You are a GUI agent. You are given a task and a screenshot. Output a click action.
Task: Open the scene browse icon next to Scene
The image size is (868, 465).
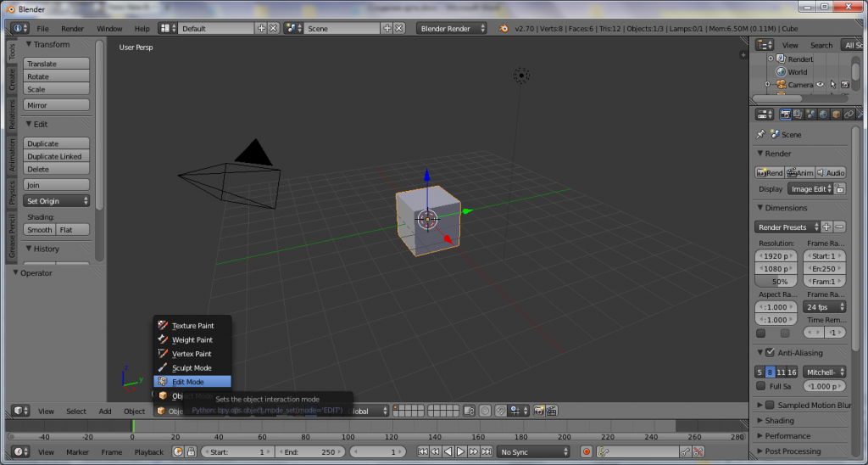tap(293, 28)
